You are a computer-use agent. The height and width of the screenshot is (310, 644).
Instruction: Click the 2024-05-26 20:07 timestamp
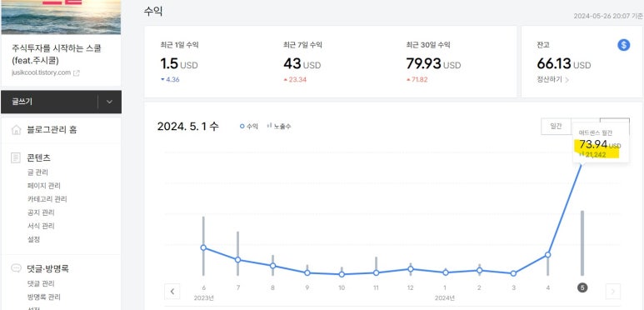tap(608, 16)
